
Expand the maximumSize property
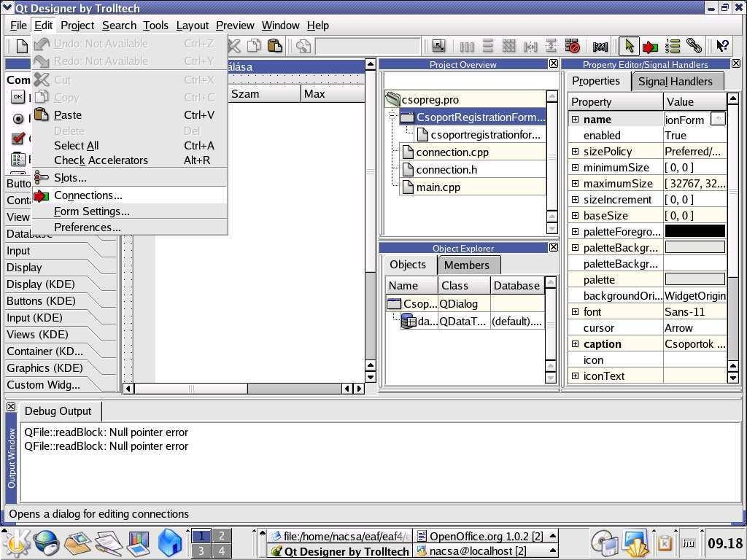(575, 183)
